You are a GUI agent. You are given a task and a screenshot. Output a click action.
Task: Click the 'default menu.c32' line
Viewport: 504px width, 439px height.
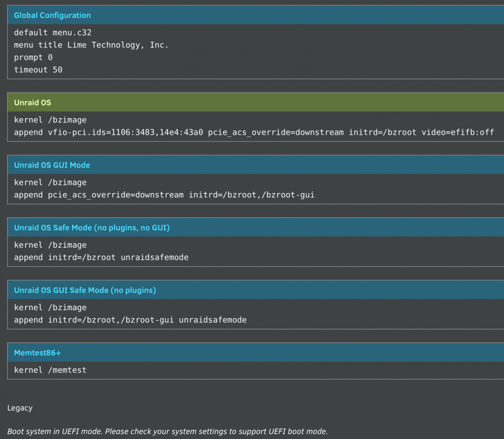[x=53, y=32]
